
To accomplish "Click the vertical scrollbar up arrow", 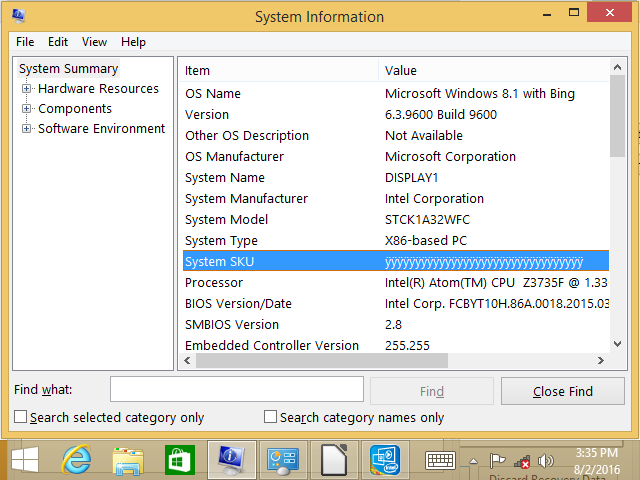I will click(x=618, y=67).
